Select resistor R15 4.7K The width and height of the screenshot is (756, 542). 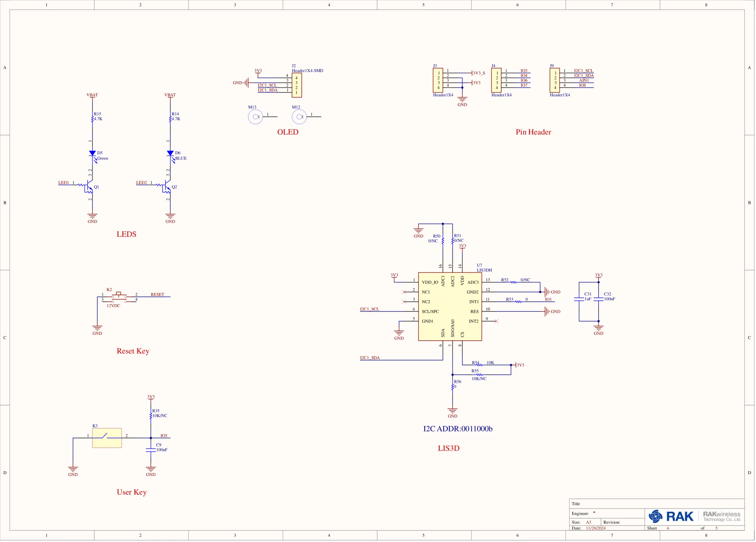pos(93,119)
